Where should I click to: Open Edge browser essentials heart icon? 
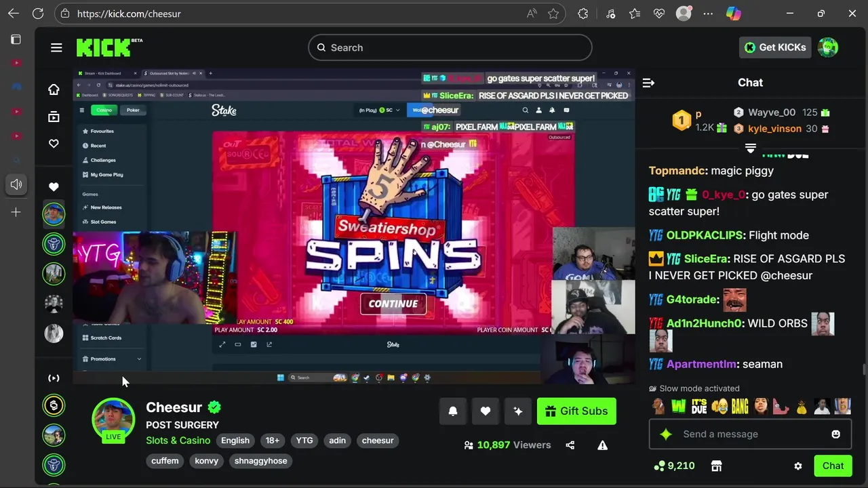[x=658, y=14]
